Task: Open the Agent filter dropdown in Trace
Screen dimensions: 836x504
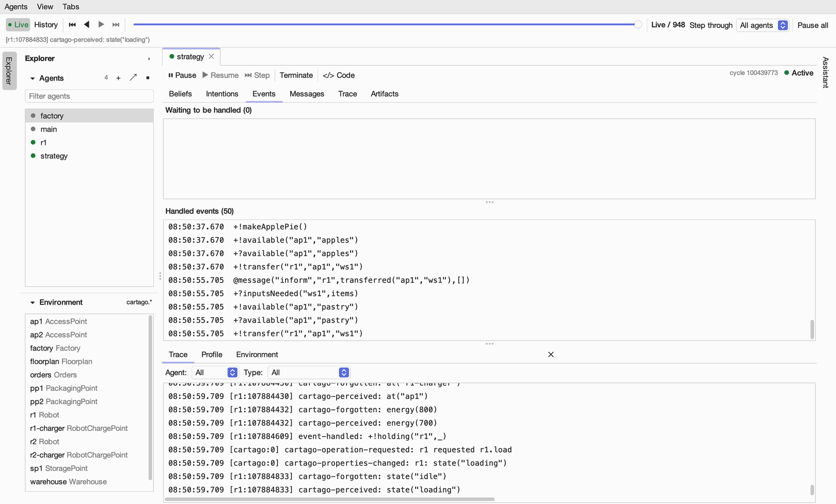Action: 215,372
